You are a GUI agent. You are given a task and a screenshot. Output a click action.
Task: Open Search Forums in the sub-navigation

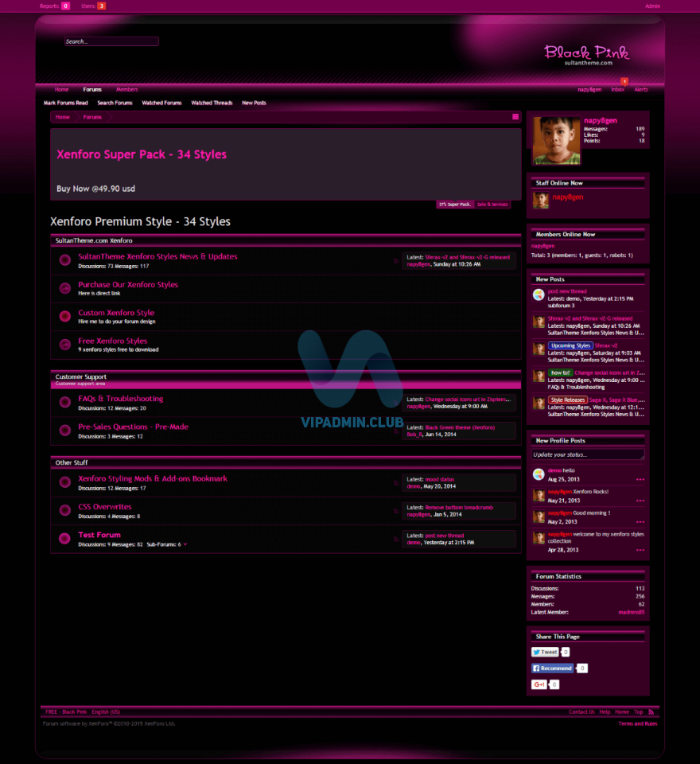tap(115, 103)
